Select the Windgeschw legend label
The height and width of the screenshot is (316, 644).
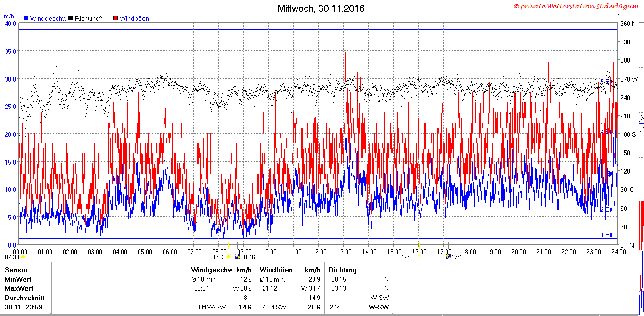coord(48,18)
